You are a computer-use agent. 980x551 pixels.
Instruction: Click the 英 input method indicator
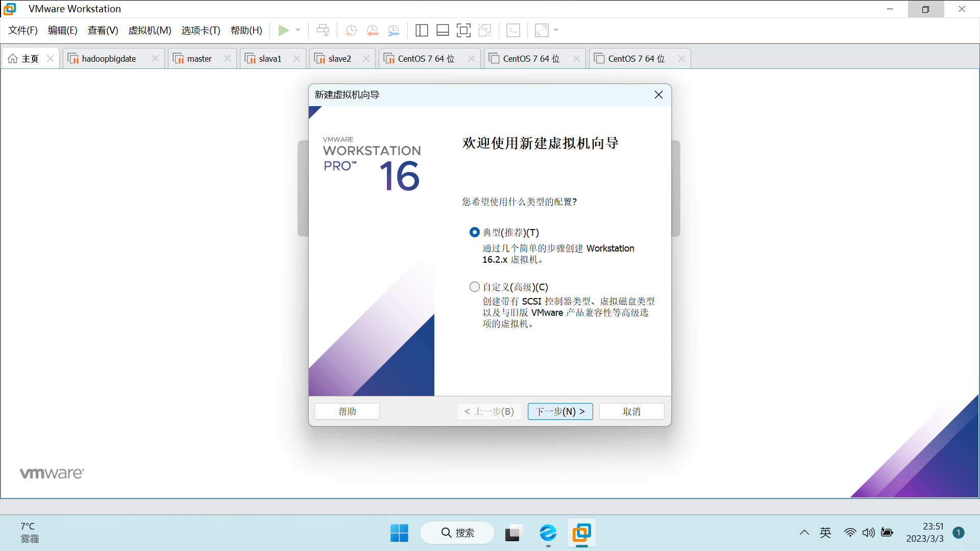(825, 533)
